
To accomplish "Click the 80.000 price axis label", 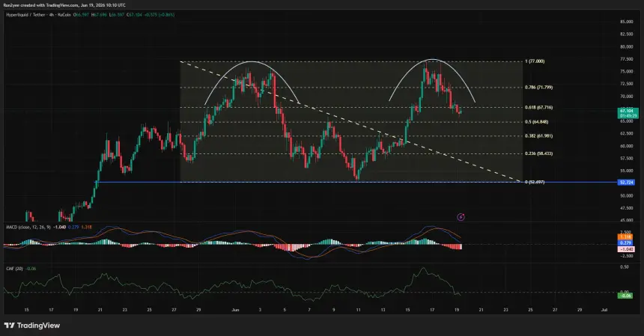I will point(626,46).
